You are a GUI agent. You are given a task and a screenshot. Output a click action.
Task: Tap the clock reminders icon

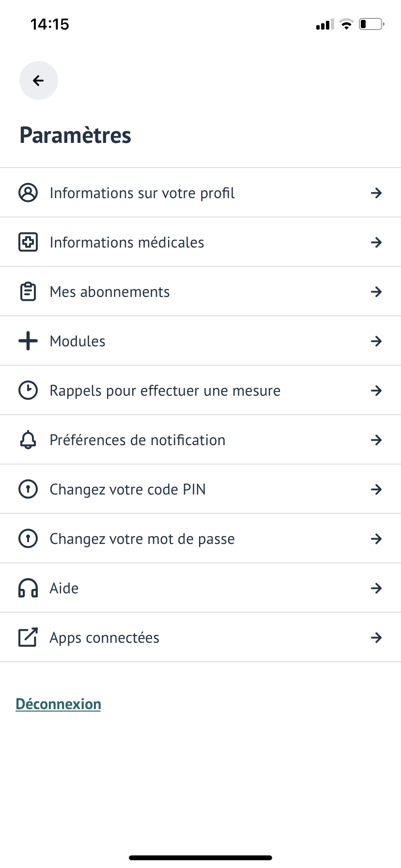click(28, 390)
